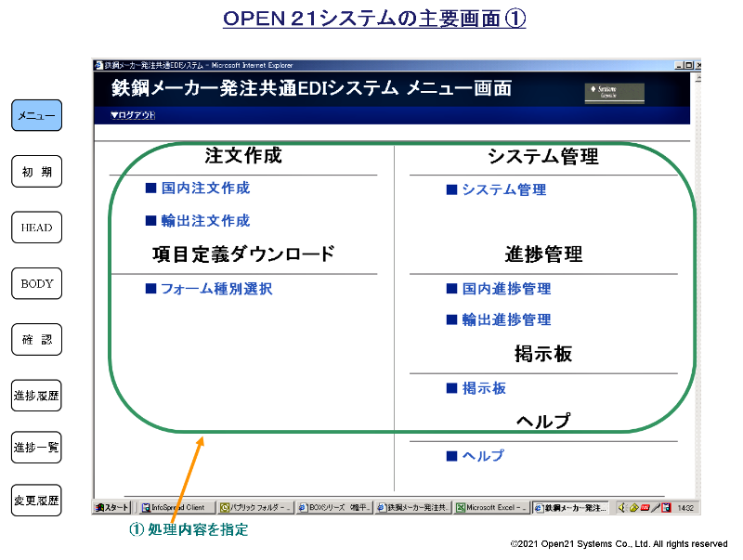
Task: Open the フォーム種別選択 link
Action: coord(216,289)
